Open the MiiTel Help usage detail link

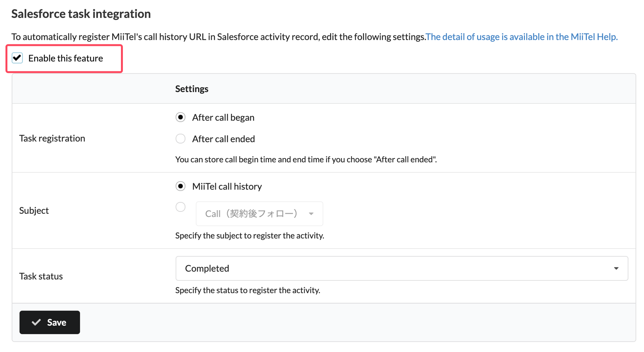coord(521,37)
